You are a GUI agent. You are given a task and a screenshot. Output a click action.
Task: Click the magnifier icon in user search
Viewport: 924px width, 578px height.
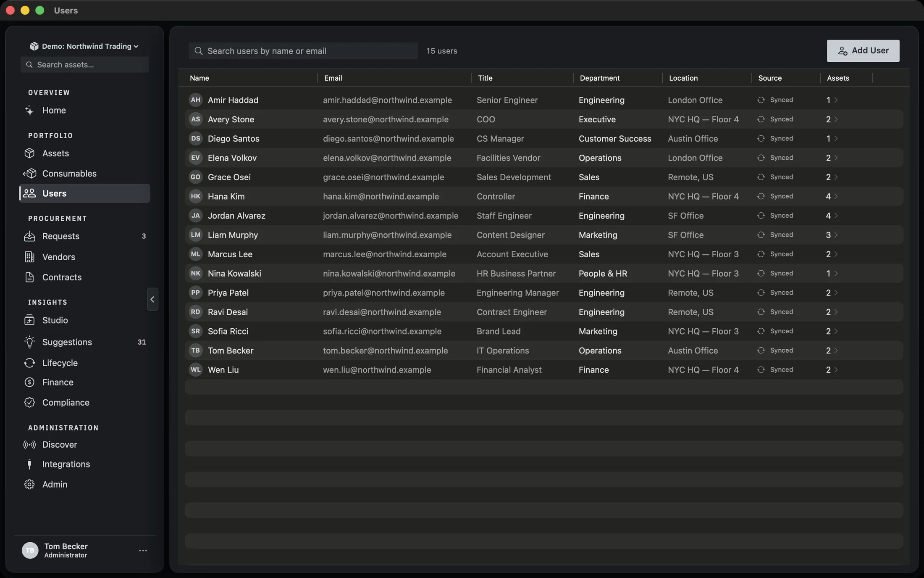(199, 51)
